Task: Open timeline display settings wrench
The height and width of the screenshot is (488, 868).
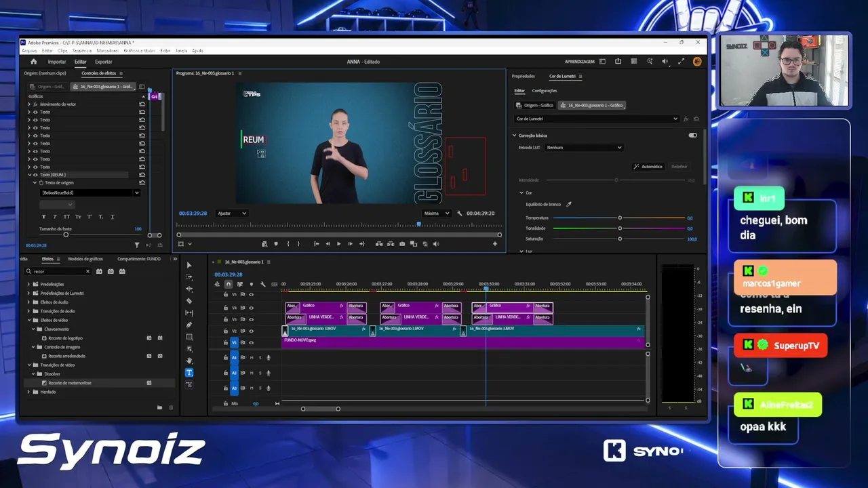Action: 262,284
